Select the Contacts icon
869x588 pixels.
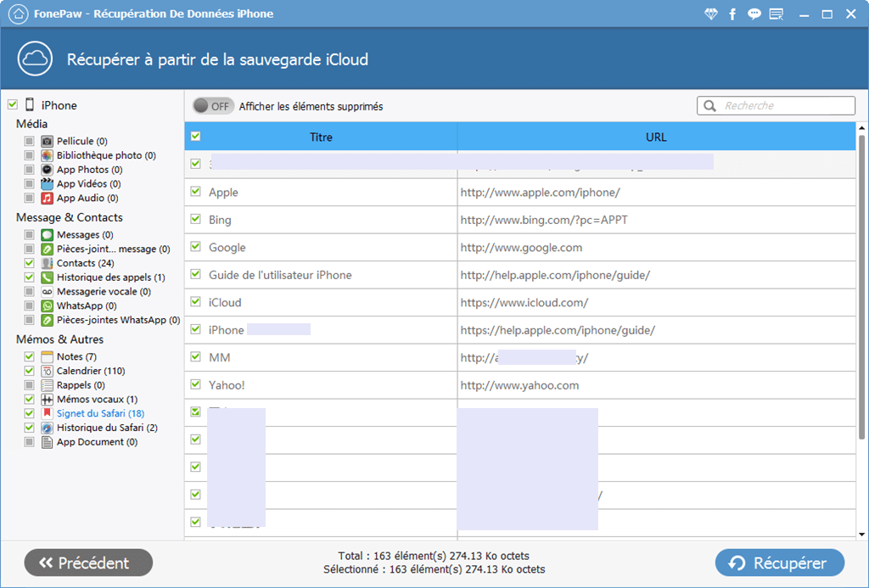48,263
